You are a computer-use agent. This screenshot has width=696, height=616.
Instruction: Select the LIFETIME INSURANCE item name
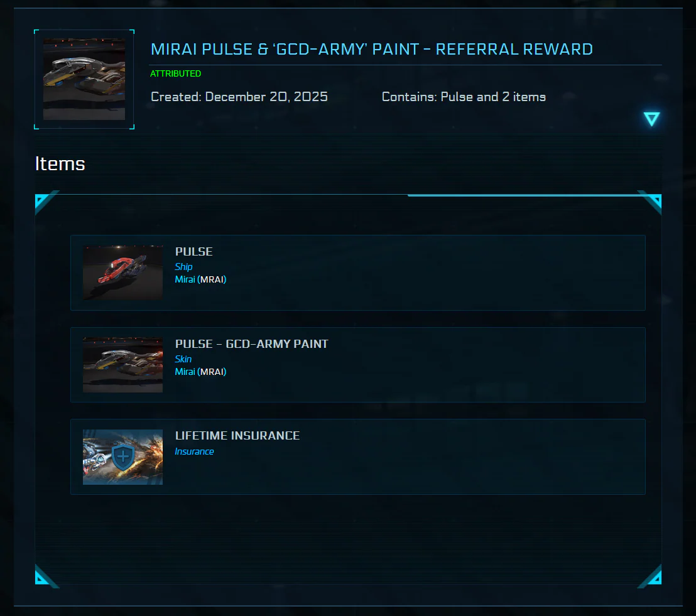(237, 436)
